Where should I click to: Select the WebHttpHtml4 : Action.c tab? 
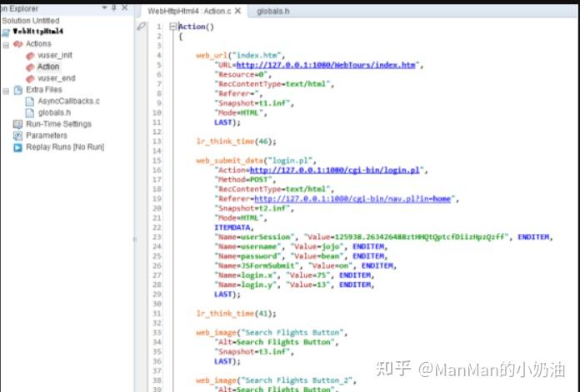coord(189,11)
